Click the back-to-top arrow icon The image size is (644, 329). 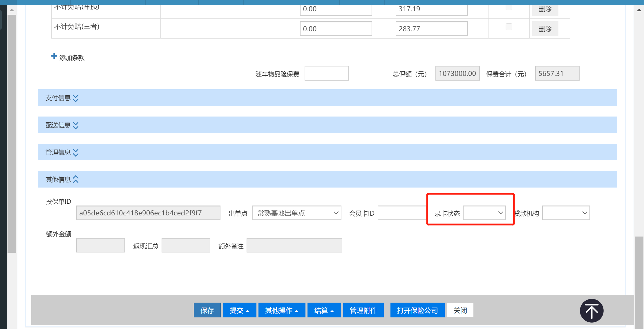pyautogui.click(x=591, y=311)
